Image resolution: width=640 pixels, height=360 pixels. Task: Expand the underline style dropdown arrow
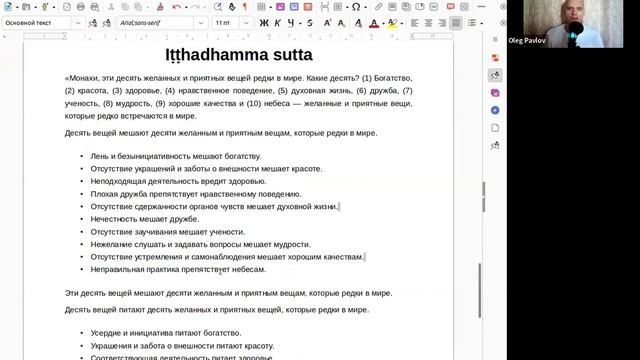click(300, 23)
